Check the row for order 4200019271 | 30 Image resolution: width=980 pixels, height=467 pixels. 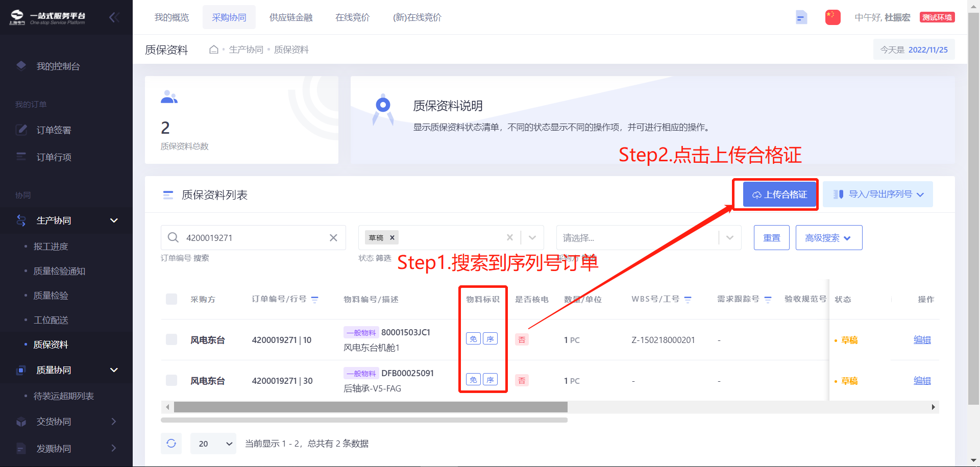tap(171, 381)
